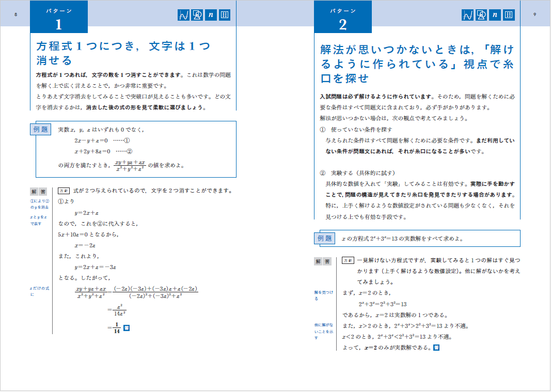Click the boxed 方針 tag in Pattern 1 solution
This screenshot has height=392, width=551.
click(x=64, y=191)
